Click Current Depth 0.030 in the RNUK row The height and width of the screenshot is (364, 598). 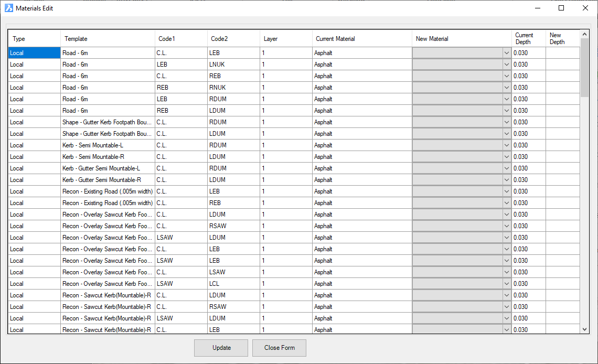click(529, 88)
